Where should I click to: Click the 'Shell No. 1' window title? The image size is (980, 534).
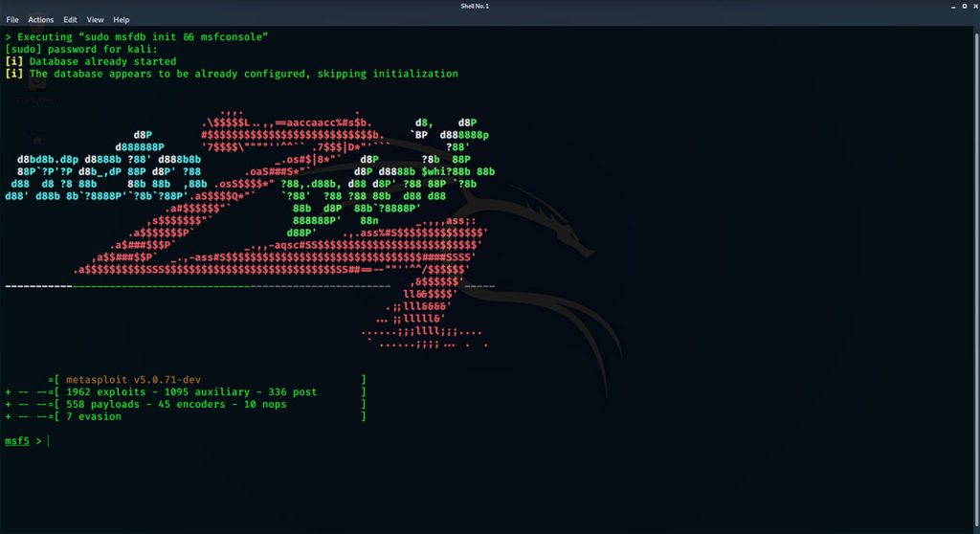click(x=475, y=7)
